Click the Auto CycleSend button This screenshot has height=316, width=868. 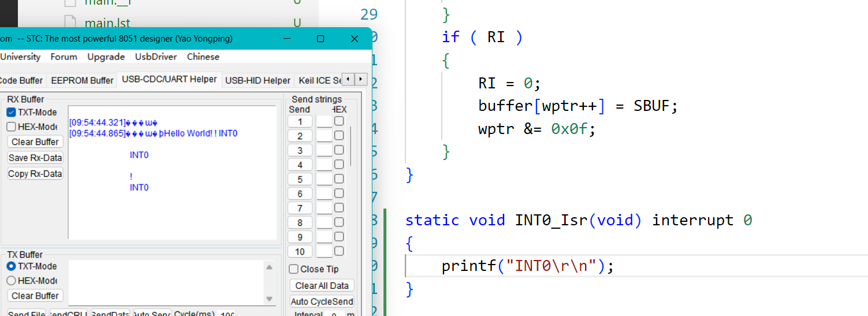pyautogui.click(x=322, y=302)
